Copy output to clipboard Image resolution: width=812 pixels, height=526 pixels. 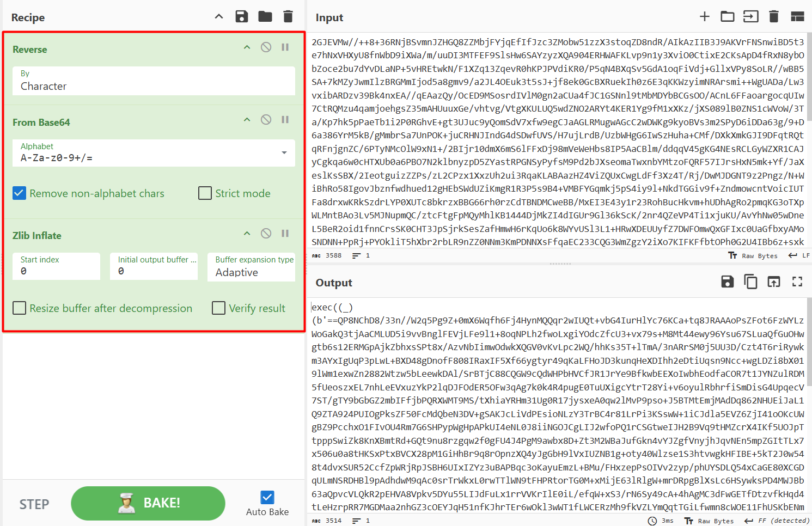[x=750, y=282]
